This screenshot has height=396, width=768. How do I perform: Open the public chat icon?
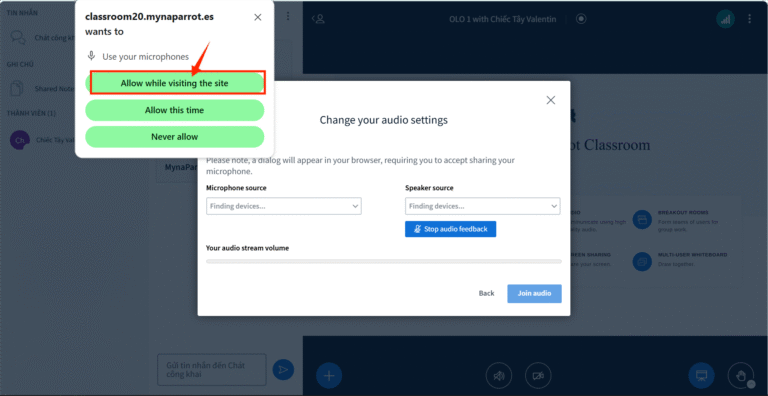(18, 37)
